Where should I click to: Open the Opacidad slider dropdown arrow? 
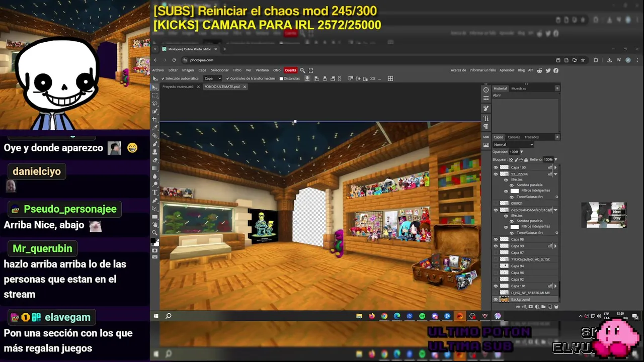[x=521, y=152]
